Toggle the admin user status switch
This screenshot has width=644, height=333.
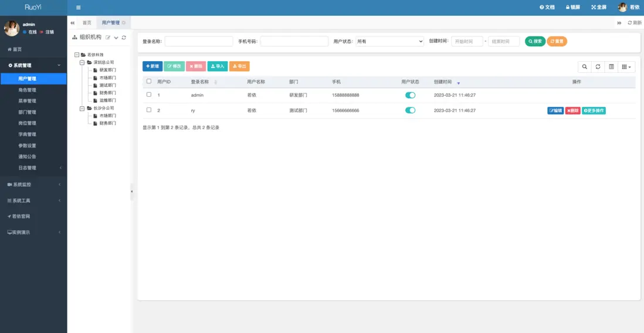pyautogui.click(x=411, y=95)
